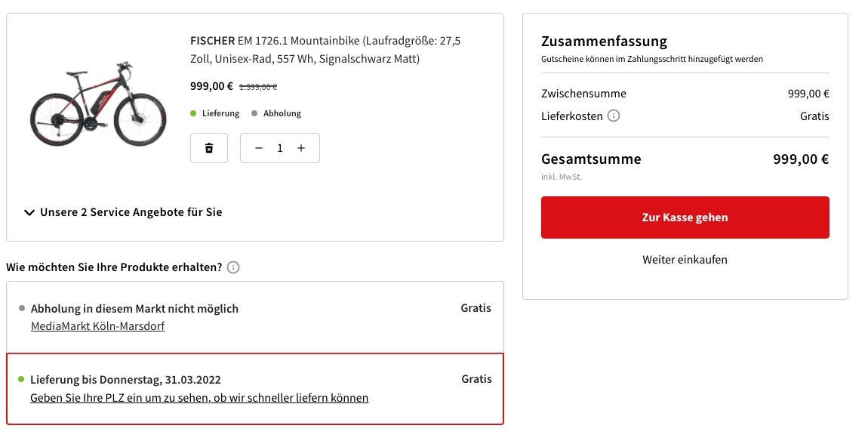
Task: Expand Unsere 2 Service Angebote chevron
Action: point(29,212)
